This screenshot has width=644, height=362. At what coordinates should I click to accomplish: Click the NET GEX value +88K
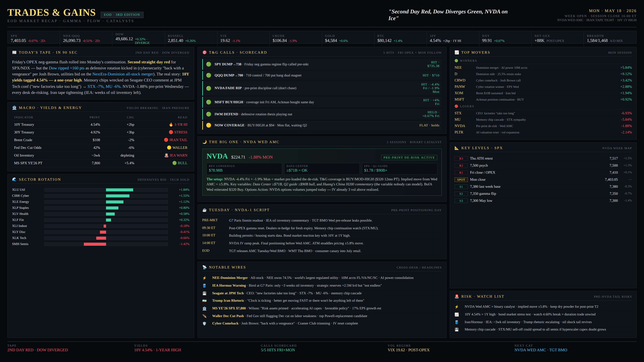click(539, 40)
